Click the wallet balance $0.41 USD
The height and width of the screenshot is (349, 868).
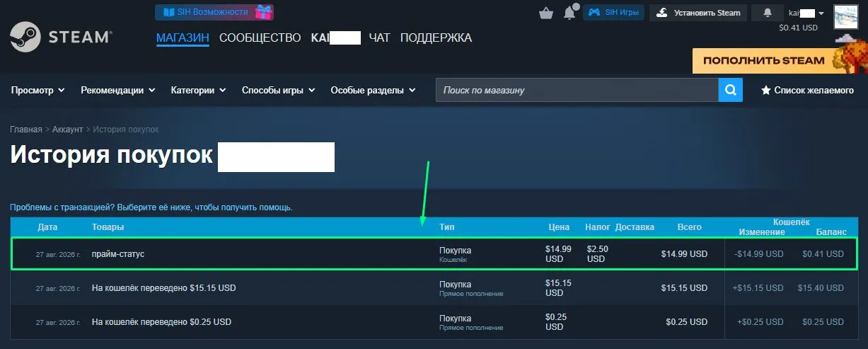click(x=798, y=28)
